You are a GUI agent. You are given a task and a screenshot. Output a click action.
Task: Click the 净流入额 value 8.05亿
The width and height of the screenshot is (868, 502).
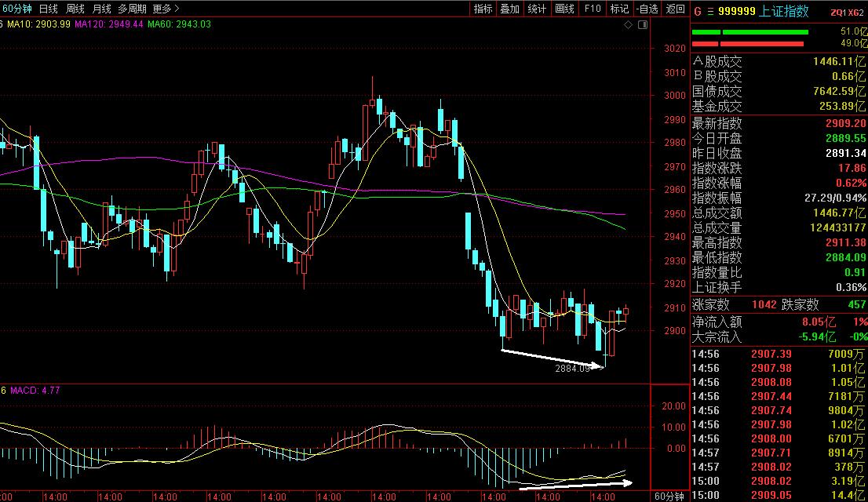[x=819, y=322]
